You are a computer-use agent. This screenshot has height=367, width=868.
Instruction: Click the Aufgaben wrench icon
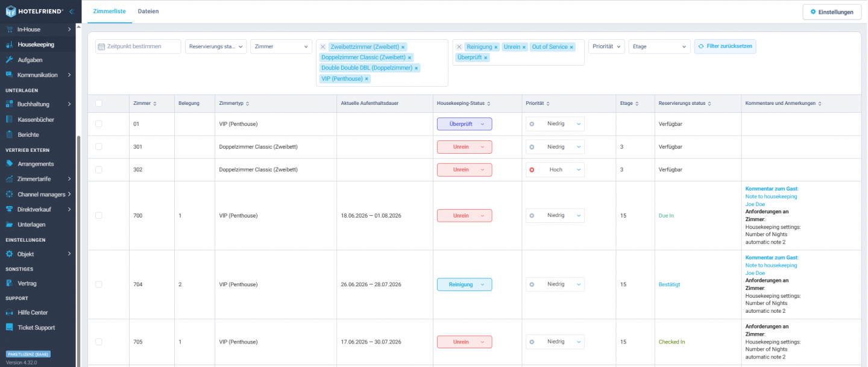[x=9, y=60]
